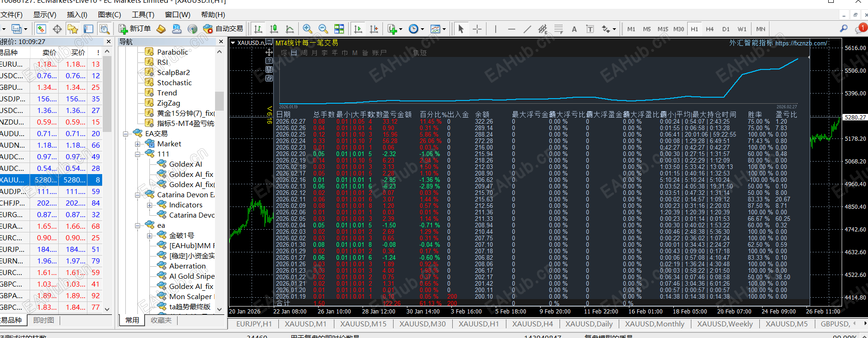Expand the 金破1号 tree node
The width and height of the screenshot is (868, 338).
point(149,236)
